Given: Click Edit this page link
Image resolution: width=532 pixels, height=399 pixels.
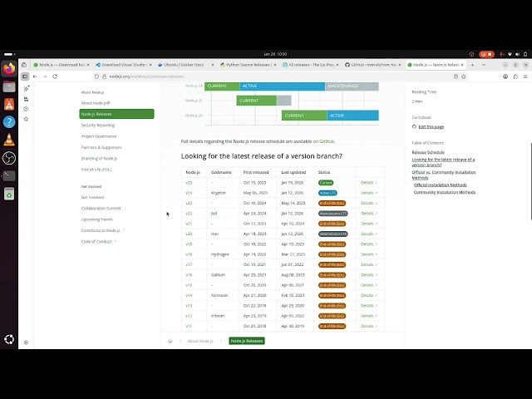Looking at the screenshot, I should (431, 127).
